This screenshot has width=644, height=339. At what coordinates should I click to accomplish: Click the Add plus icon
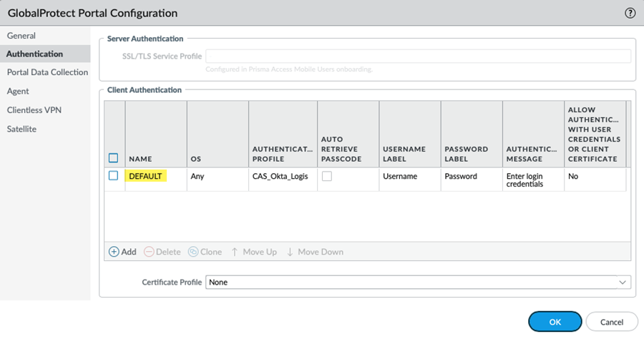pyautogui.click(x=114, y=252)
